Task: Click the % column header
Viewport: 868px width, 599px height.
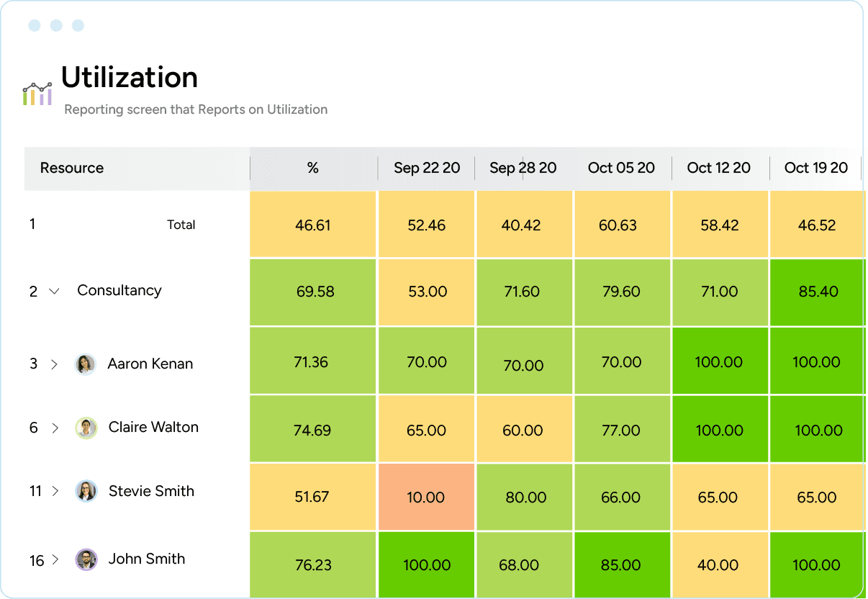Action: (312, 168)
